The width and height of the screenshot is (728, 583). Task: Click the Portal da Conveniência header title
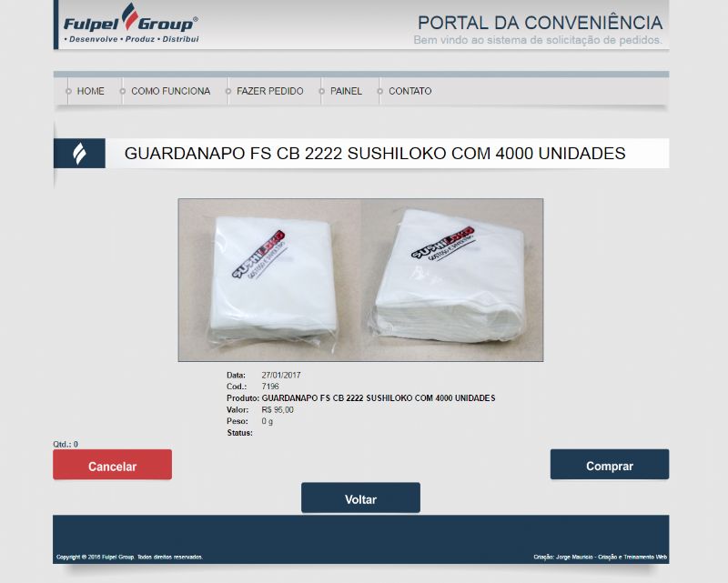540,23
